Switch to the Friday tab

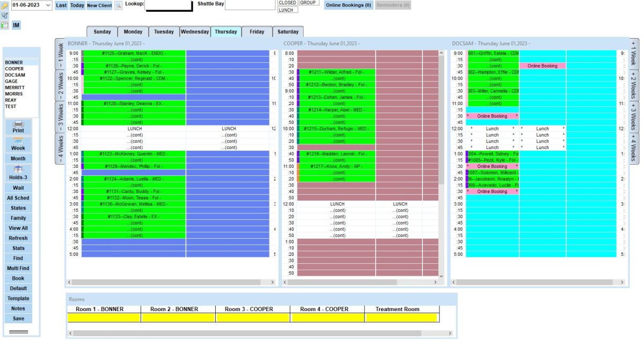257,32
